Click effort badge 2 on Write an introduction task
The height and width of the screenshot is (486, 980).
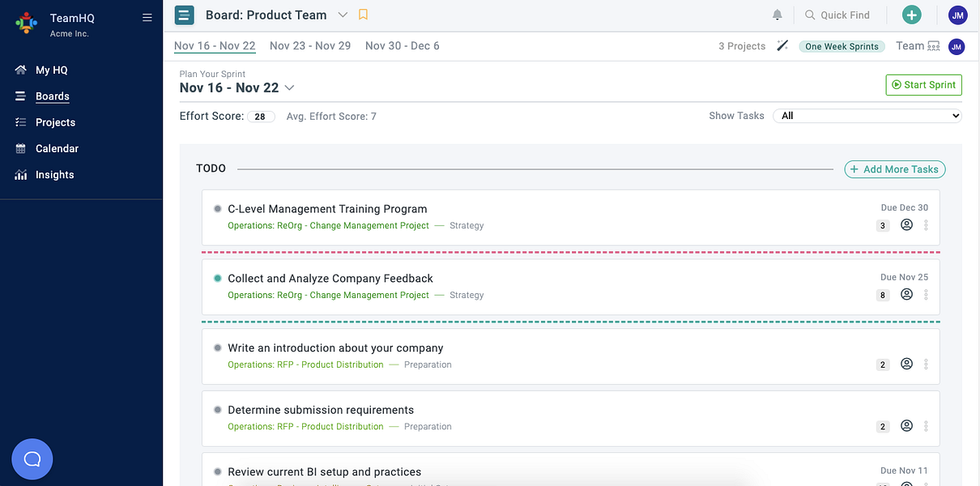883,365
